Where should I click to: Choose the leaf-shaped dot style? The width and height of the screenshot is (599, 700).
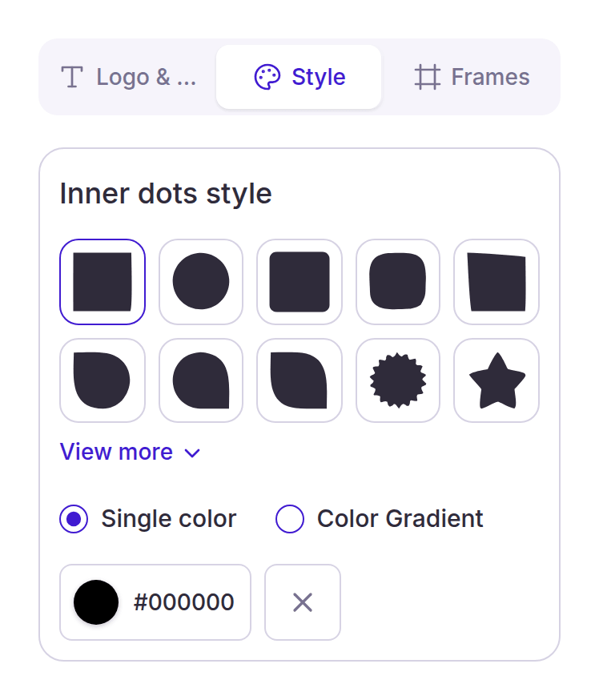pyautogui.click(x=299, y=380)
